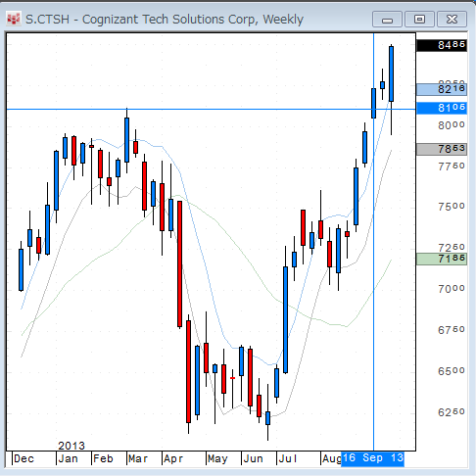This screenshot has width=476, height=476.
Task: Click the 7000 price axis label
Action: 452,289
